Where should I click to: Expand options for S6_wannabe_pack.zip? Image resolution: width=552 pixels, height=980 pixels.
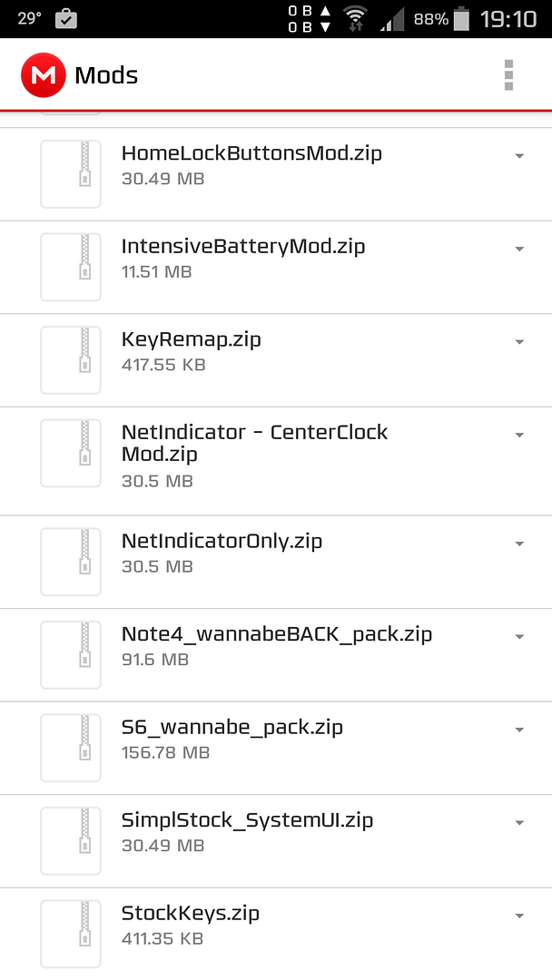click(519, 730)
